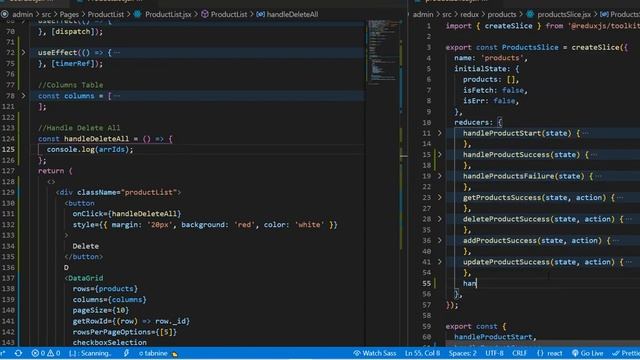640x360 pixels.
Task: Click line number 125 in left editor
Action: tap(9, 149)
